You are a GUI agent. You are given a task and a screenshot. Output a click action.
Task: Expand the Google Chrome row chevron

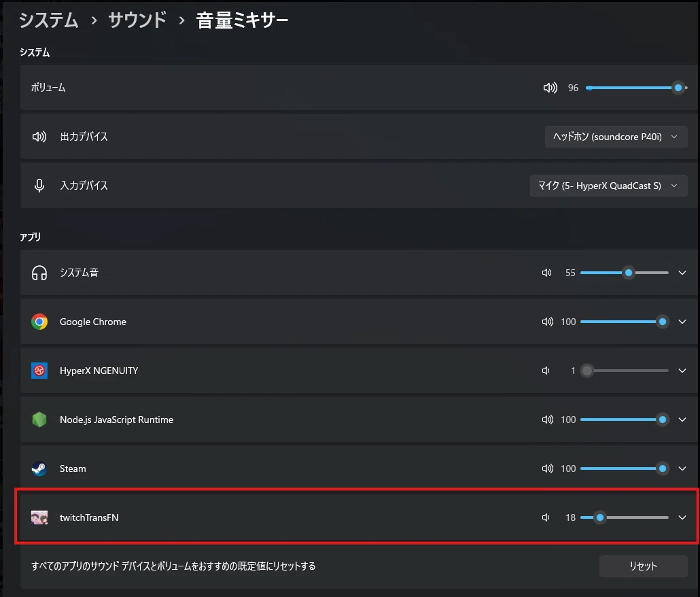682,322
